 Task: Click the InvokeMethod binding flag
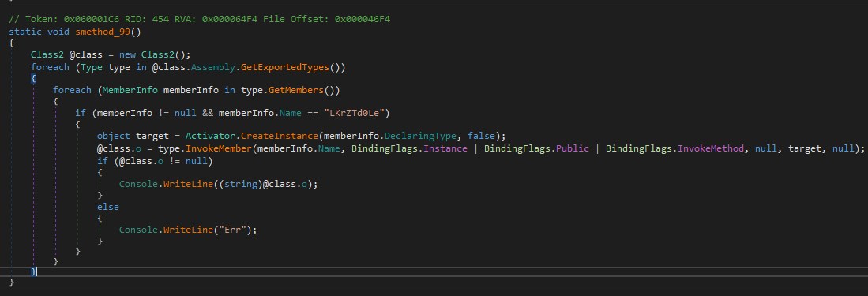[x=712, y=149]
